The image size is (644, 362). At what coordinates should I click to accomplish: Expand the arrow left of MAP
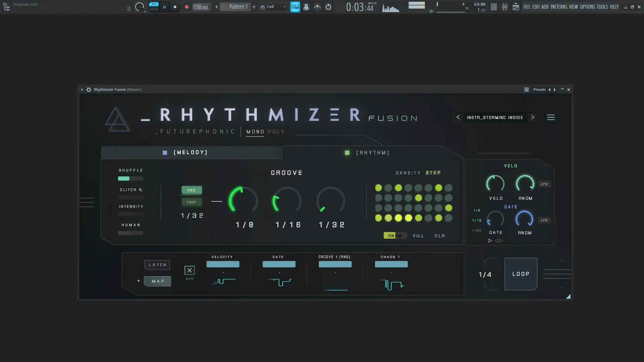pos(139,281)
